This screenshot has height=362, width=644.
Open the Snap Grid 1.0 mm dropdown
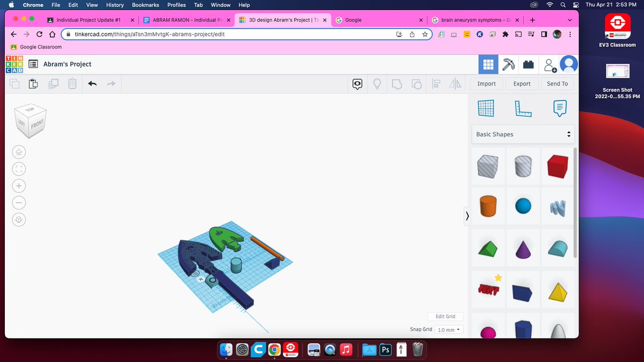pos(449,330)
